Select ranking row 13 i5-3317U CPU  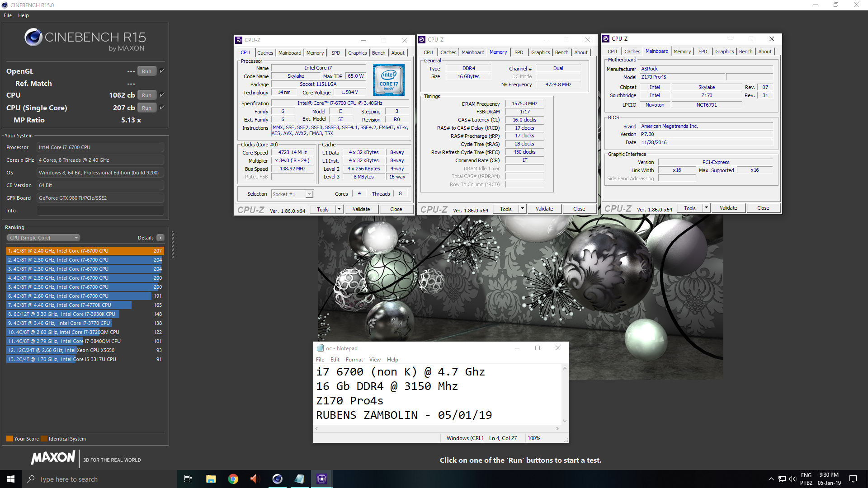click(x=85, y=359)
